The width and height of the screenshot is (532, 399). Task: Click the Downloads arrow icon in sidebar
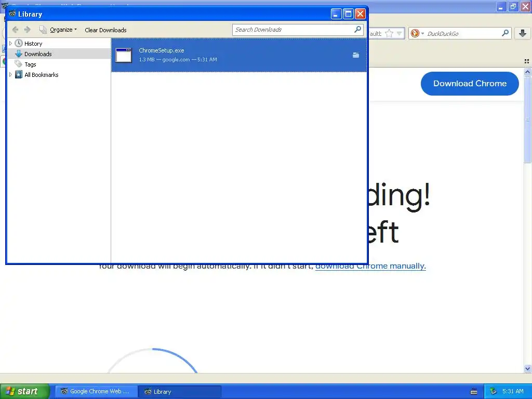click(x=19, y=54)
